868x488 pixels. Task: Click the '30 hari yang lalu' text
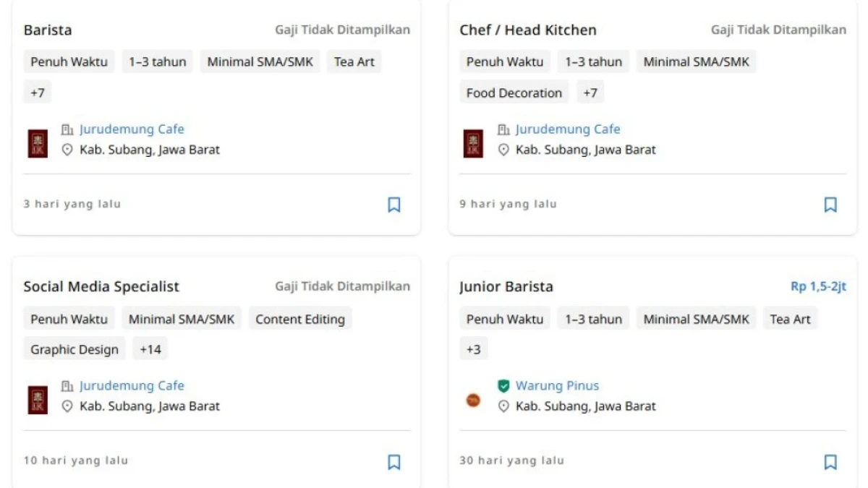tap(512, 461)
